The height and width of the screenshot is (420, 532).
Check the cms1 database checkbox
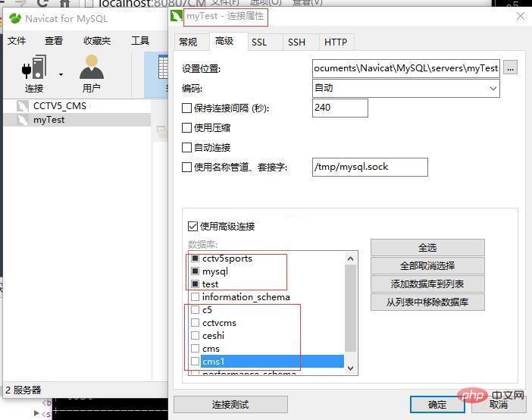coord(195,362)
